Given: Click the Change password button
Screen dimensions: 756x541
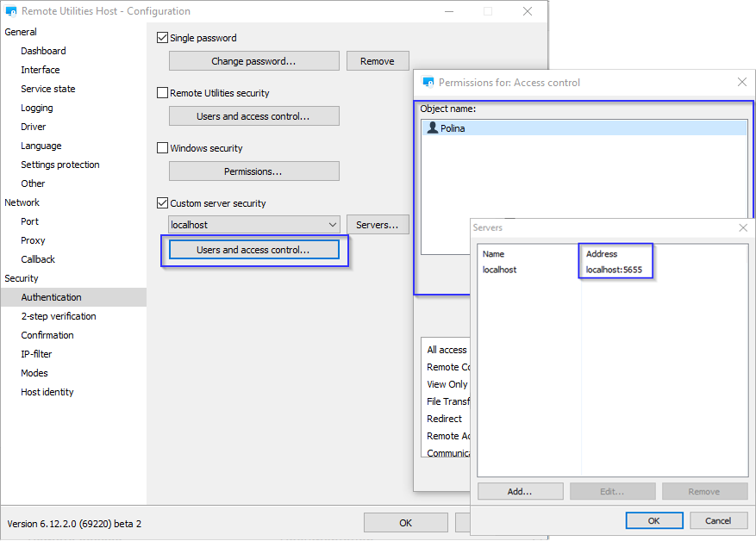Looking at the screenshot, I should pos(253,61).
